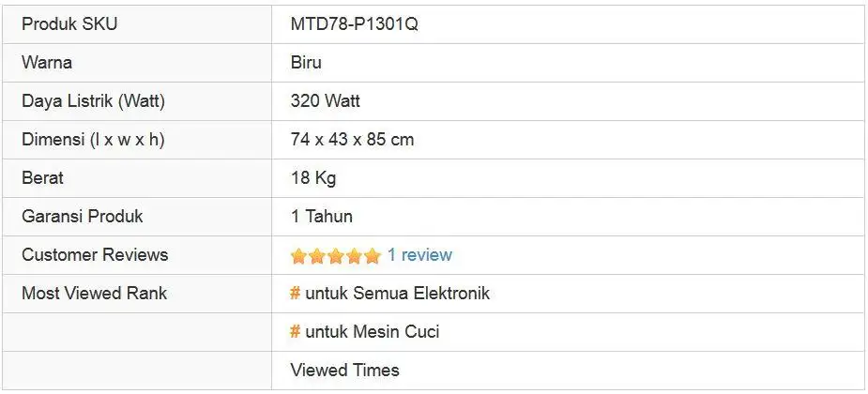Click the 18 Kg weight value
This screenshot has height=394, width=868.
313,178
